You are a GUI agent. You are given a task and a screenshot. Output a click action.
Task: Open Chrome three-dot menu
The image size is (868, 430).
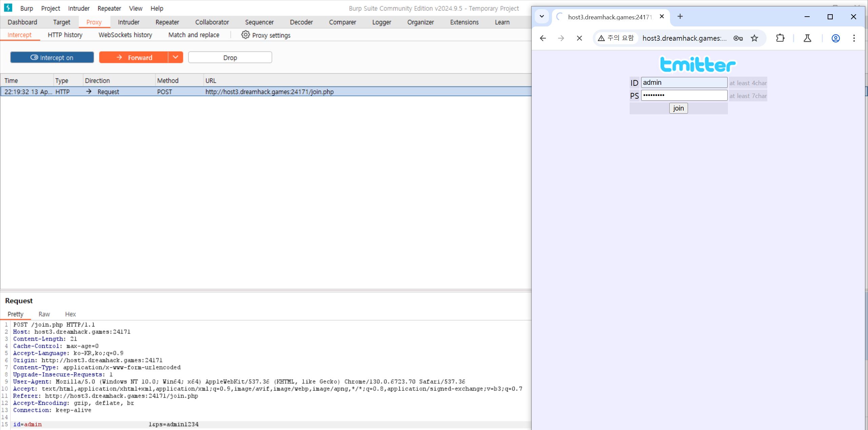pos(854,38)
